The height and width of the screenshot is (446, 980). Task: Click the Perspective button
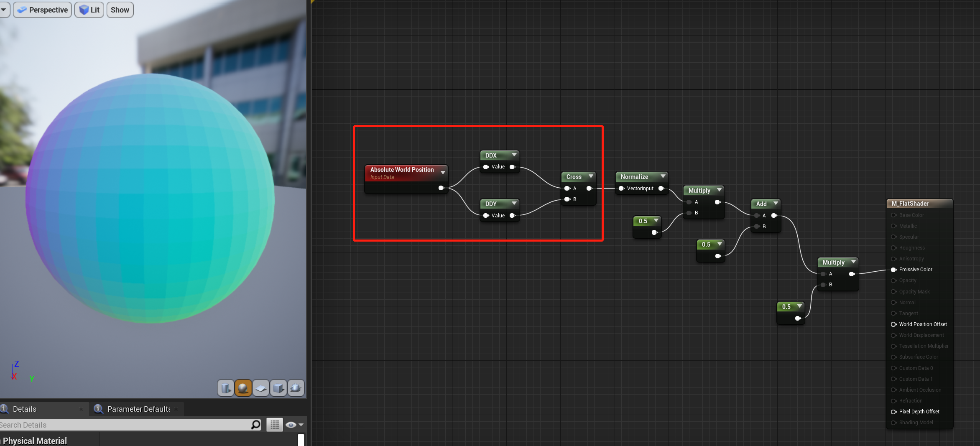click(42, 10)
